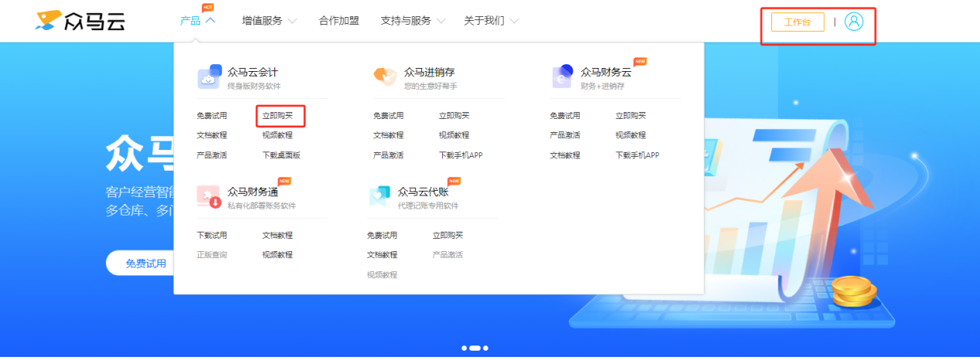The width and height of the screenshot is (980, 360).
Task: Click 产品激活 under 众马云会计
Action: pos(212,155)
